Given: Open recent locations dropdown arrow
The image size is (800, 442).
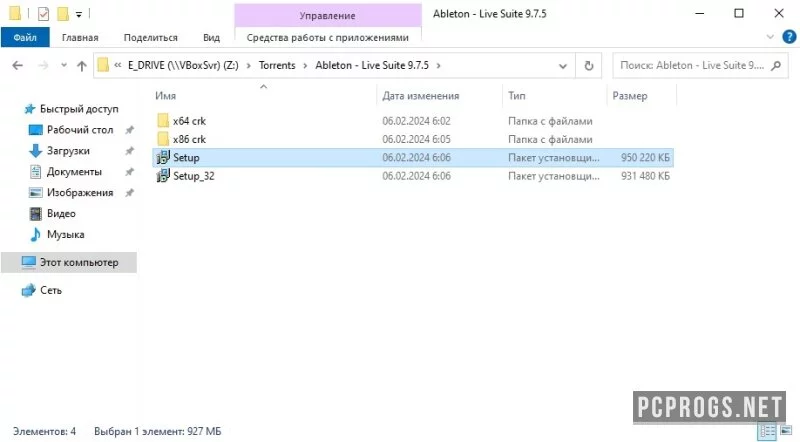Looking at the screenshot, I should click(x=64, y=65).
